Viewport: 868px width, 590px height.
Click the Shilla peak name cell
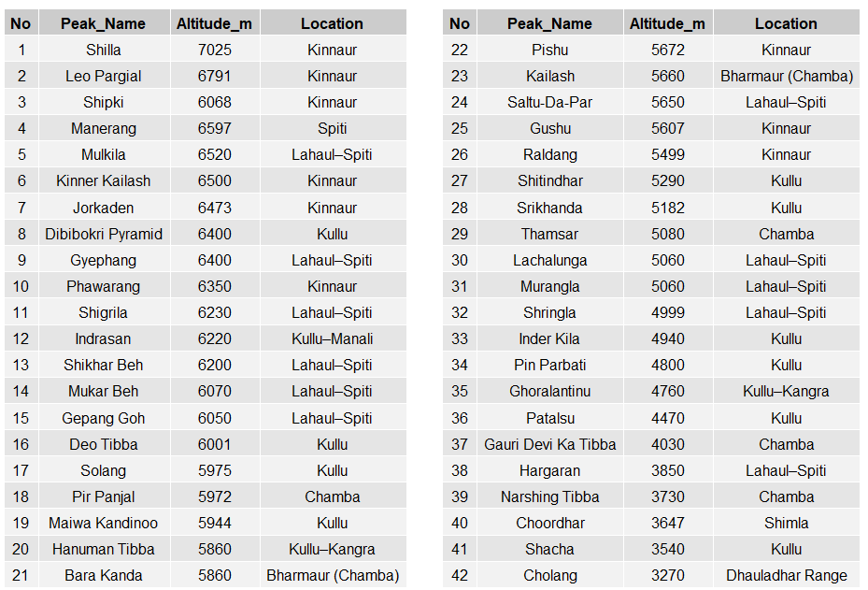tap(104, 50)
